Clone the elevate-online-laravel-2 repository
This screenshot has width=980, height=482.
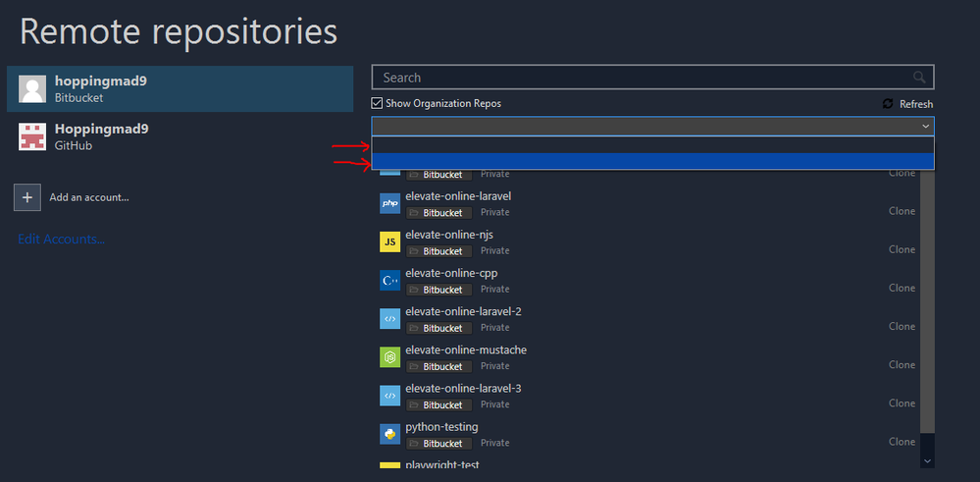[x=902, y=326]
